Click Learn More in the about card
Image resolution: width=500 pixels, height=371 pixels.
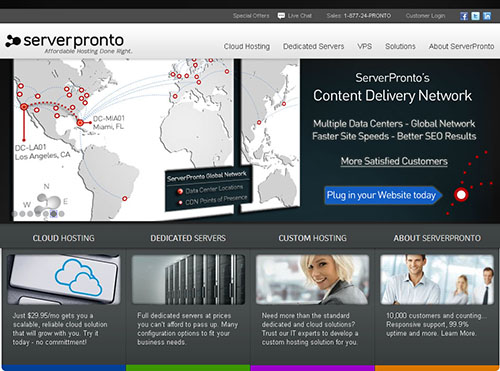[459, 333]
